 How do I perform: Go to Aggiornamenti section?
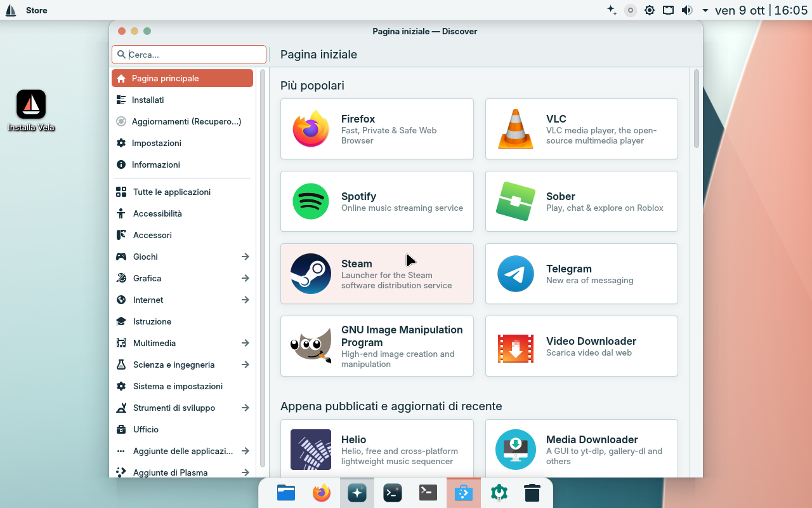tap(183, 121)
